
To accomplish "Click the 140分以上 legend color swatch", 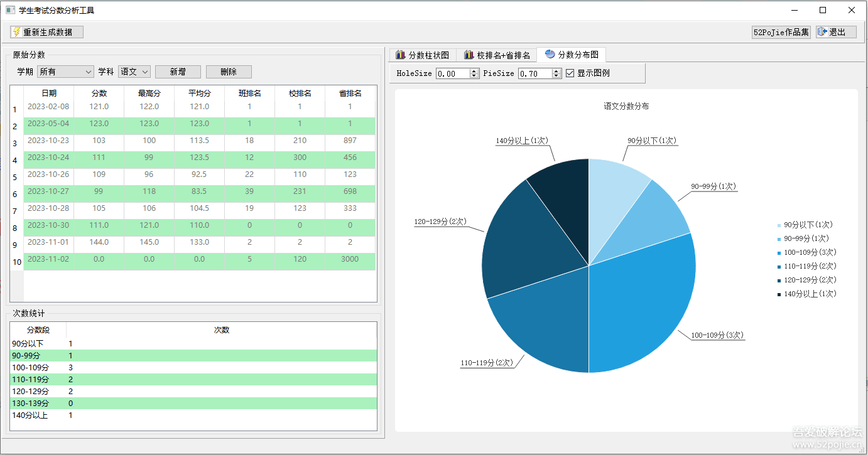I will click(779, 294).
